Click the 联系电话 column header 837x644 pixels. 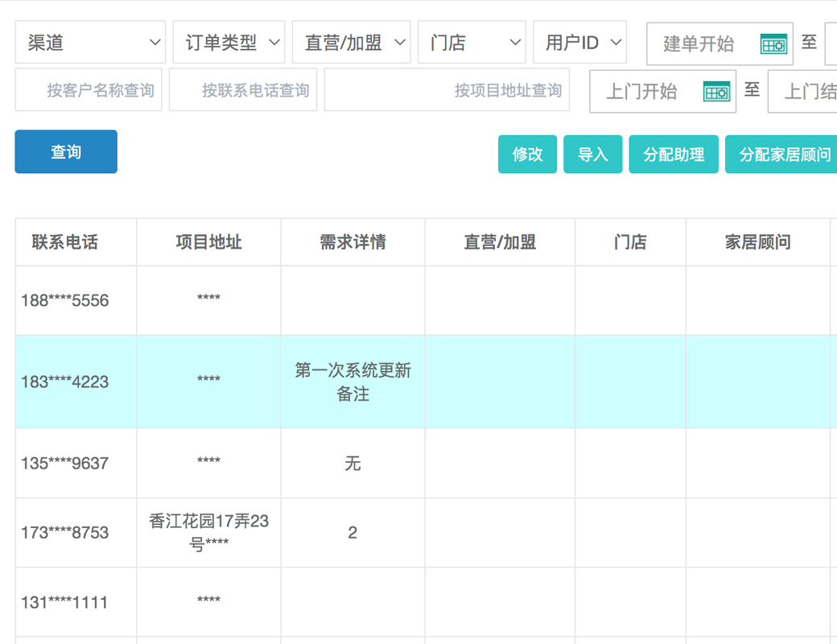pyautogui.click(x=65, y=242)
